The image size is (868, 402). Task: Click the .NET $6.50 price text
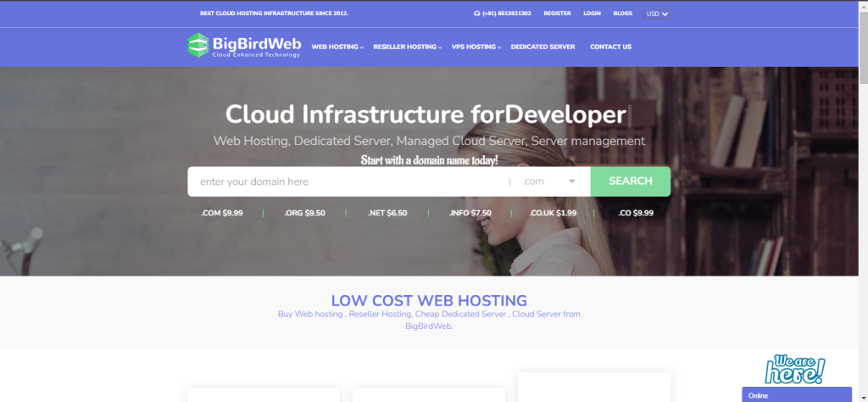pos(387,213)
